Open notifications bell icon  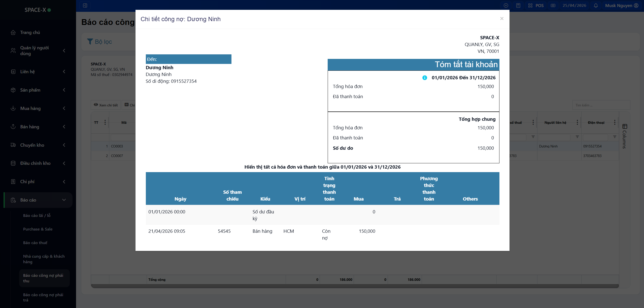tap(595, 6)
